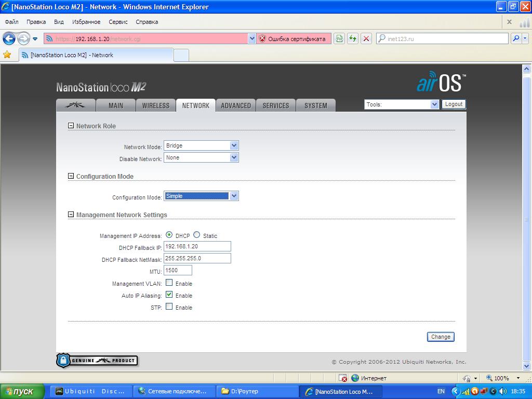
Task: Click the Ubiquiti logo tab
Action: pyautogui.click(x=76, y=105)
